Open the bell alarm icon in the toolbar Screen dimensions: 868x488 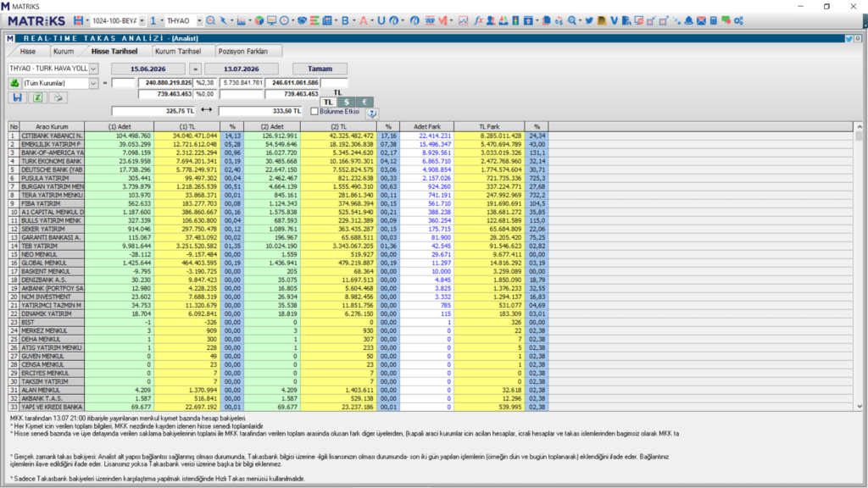[x=688, y=20]
